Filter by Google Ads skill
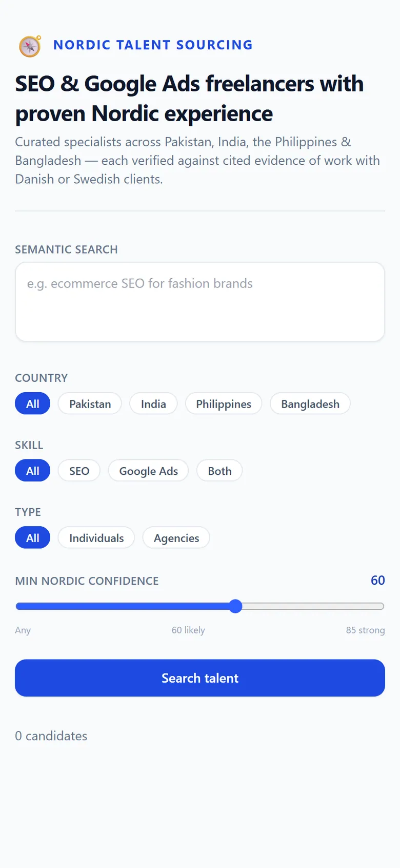 (x=149, y=471)
